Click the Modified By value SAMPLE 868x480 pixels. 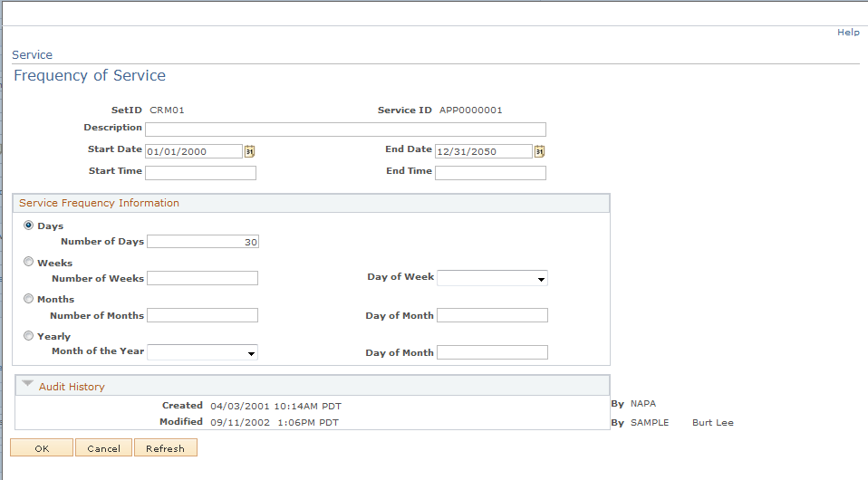tap(650, 422)
